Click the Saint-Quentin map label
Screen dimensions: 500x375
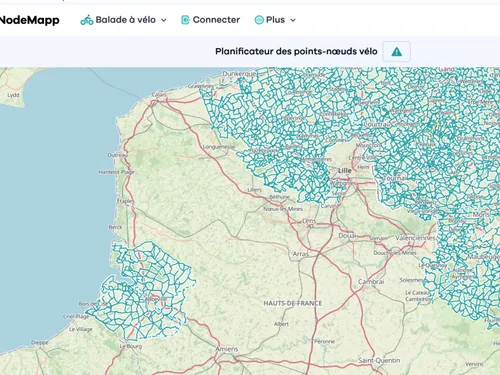(379, 360)
